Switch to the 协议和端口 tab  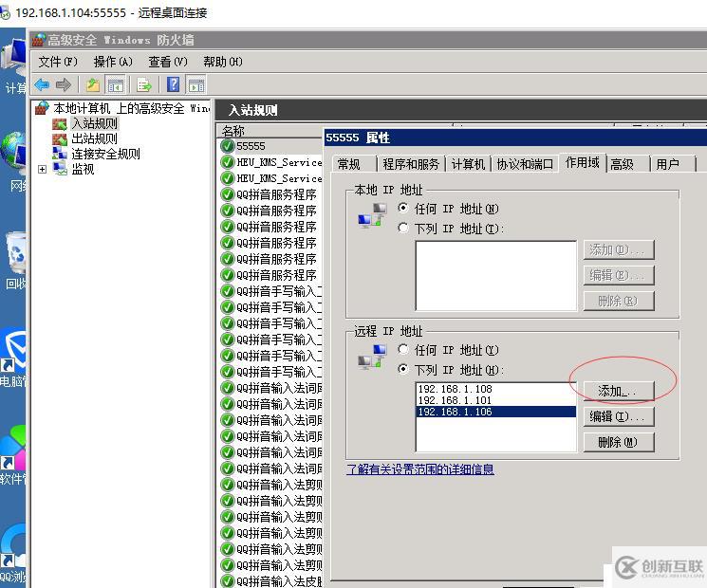(x=525, y=164)
